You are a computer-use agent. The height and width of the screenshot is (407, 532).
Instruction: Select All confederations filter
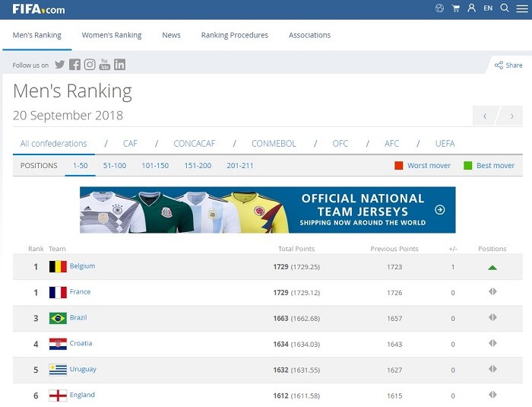coord(54,144)
